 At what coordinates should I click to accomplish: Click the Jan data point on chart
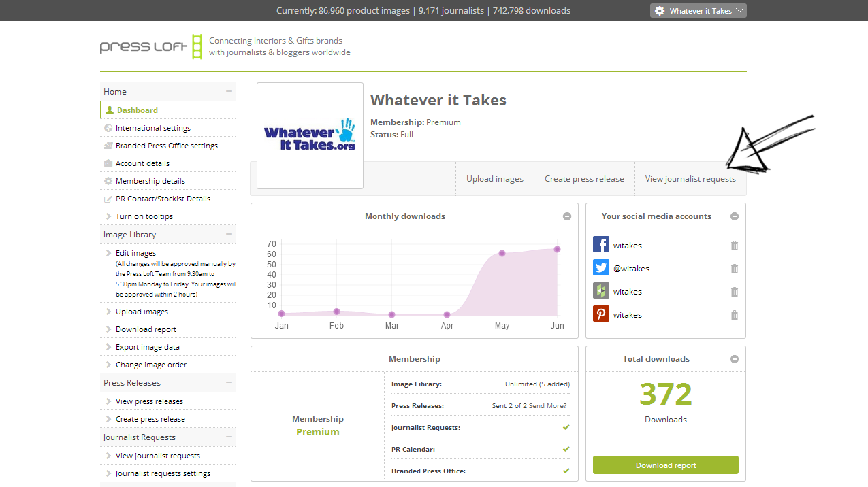(281, 314)
